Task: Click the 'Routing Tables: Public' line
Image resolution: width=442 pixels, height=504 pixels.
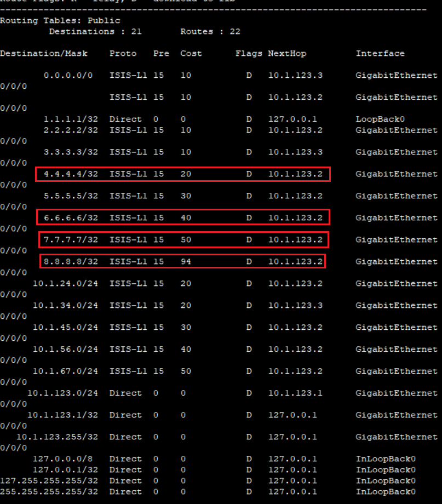Action: point(60,21)
